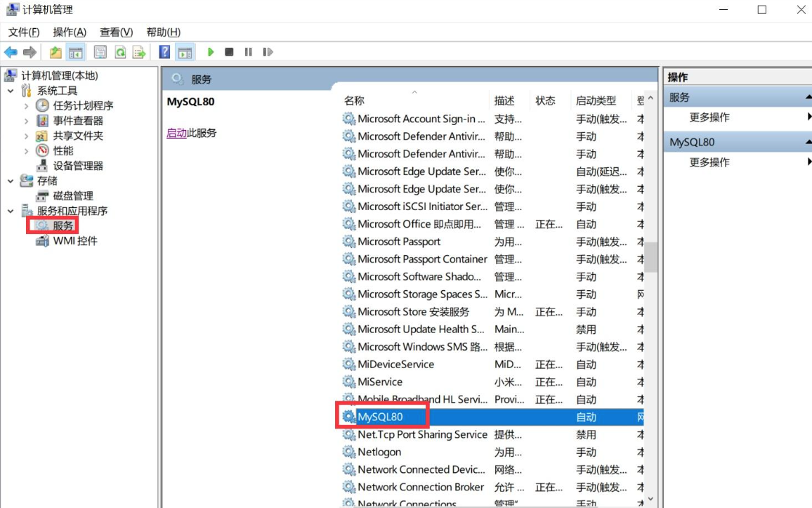The height and width of the screenshot is (508, 812).
Task: Select WMI 控件 in the tree
Action: pyautogui.click(x=75, y=241)
